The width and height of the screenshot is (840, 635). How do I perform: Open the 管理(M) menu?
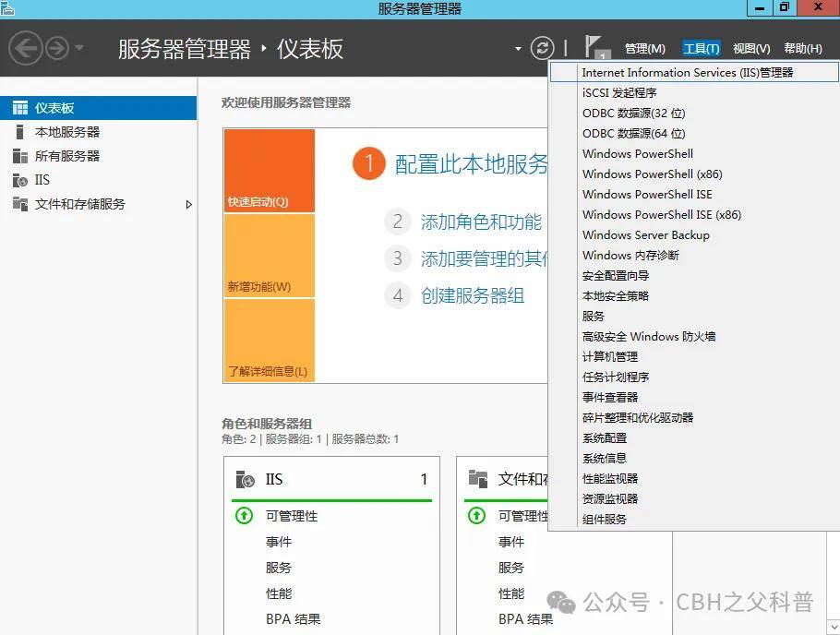coord(644,49)
